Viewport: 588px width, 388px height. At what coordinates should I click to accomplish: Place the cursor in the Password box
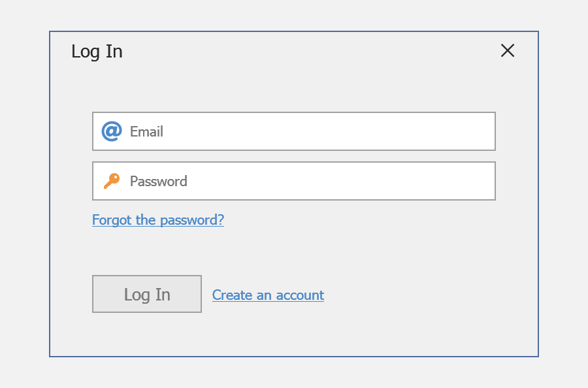click(x=327, y=181)
